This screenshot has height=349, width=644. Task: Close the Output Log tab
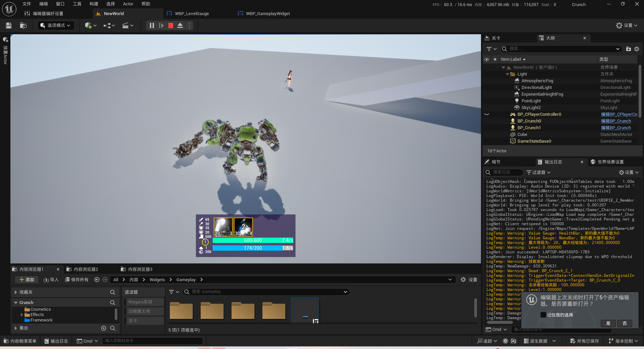pyautogui.click(x=582, y=162)
